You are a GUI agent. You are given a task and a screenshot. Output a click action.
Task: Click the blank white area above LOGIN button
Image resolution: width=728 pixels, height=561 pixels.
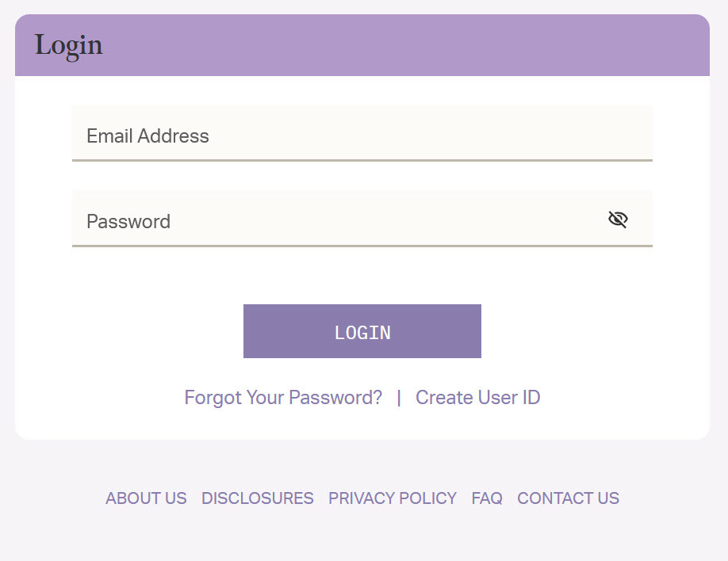(362, 275)
